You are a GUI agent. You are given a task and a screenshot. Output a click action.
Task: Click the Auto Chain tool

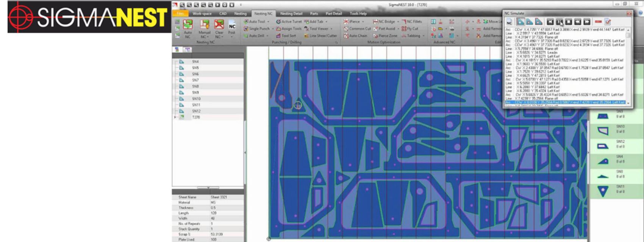[x=355, y=36]
